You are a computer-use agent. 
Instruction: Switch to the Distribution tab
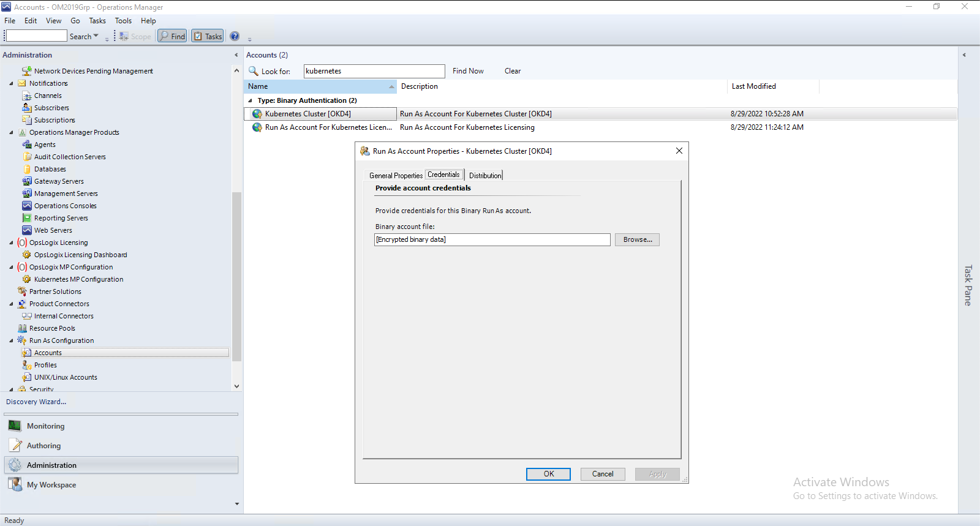point(485,176)
